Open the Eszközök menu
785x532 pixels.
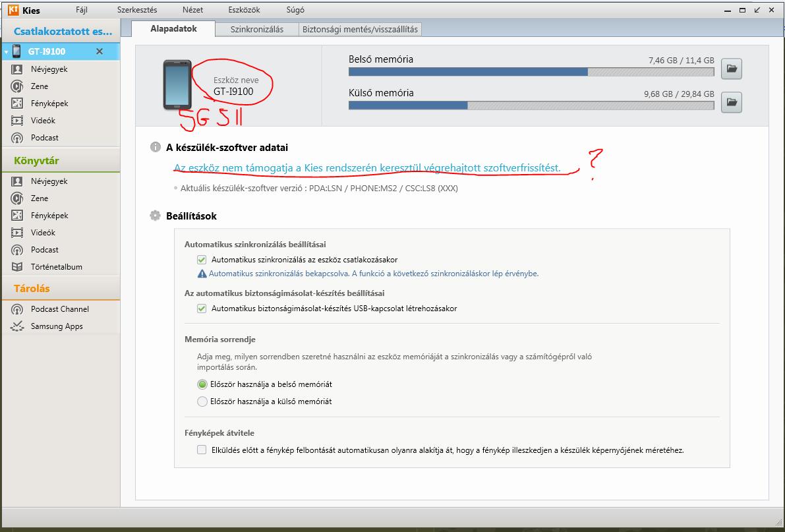coord(245,10)
